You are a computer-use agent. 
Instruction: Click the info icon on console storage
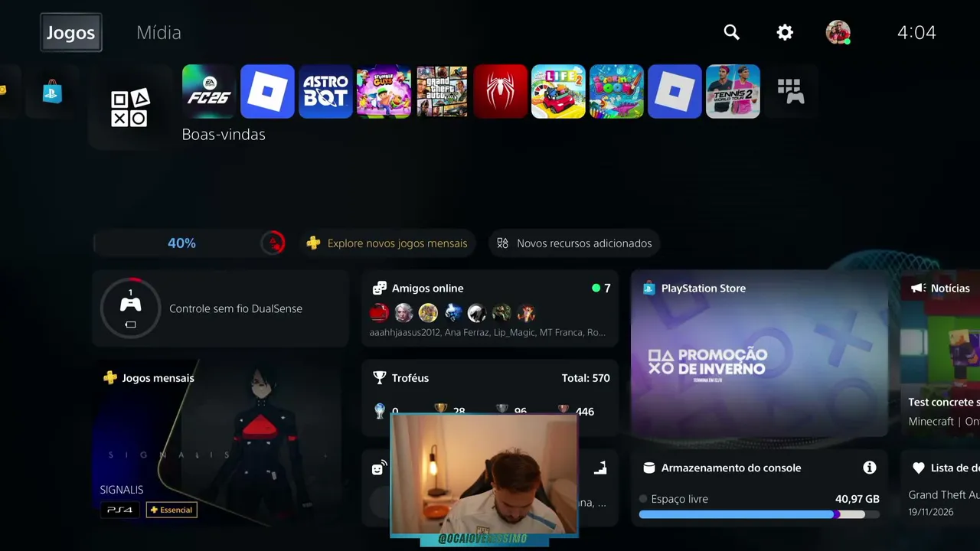click(x=869, y=468)
